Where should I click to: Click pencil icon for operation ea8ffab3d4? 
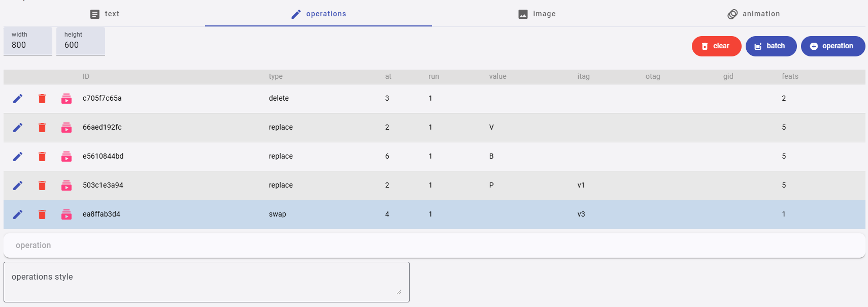pos(18,214)
